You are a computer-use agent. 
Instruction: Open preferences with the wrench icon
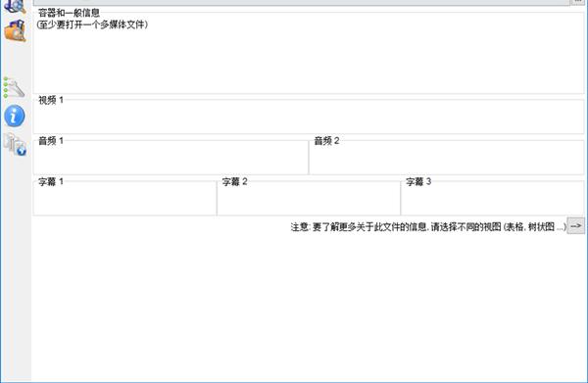tap(15, 88)
